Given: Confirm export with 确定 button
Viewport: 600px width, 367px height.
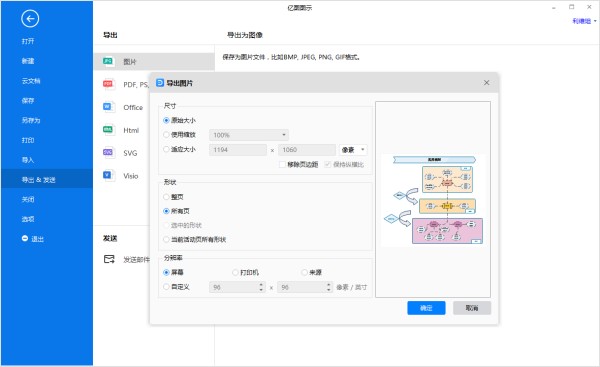Looking at the screenshot, I should point(426,308).
